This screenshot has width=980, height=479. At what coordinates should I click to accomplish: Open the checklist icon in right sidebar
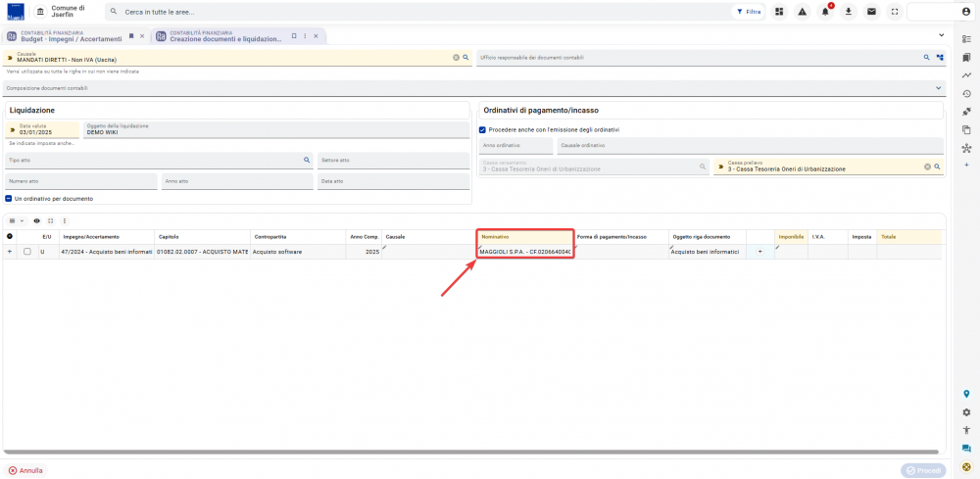[x=966, y=39]
